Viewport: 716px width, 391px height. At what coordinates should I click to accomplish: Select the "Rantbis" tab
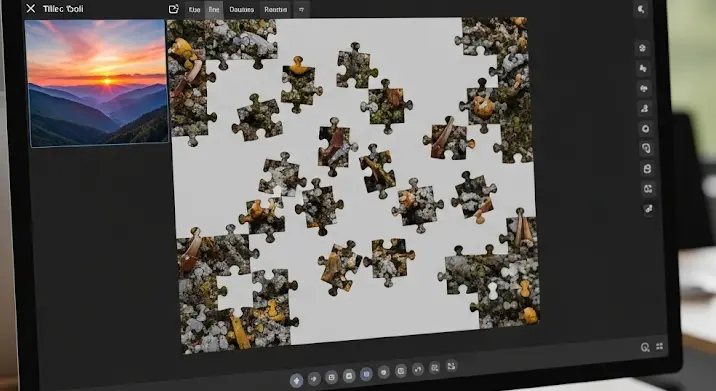(276, 10)
